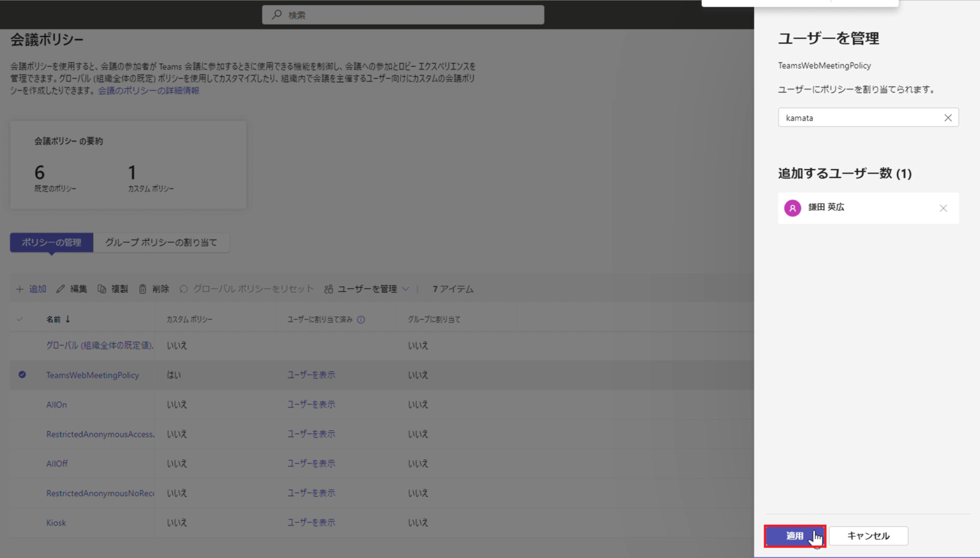Viewport: 980px width, 558px height.
Task: Expand the ユーザーを管理 dropdown chevron
Action: 405,288
